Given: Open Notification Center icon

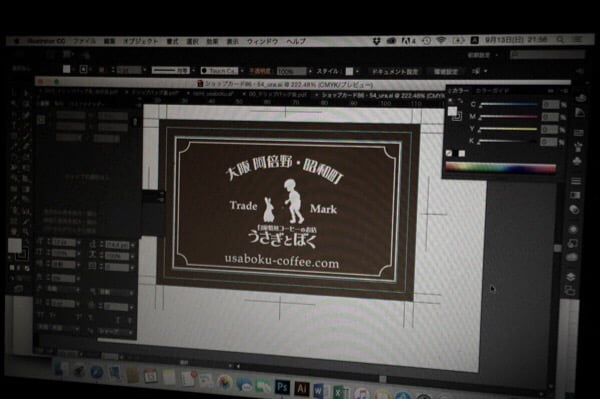Looking at the screenshot, I should coord(578,40).
